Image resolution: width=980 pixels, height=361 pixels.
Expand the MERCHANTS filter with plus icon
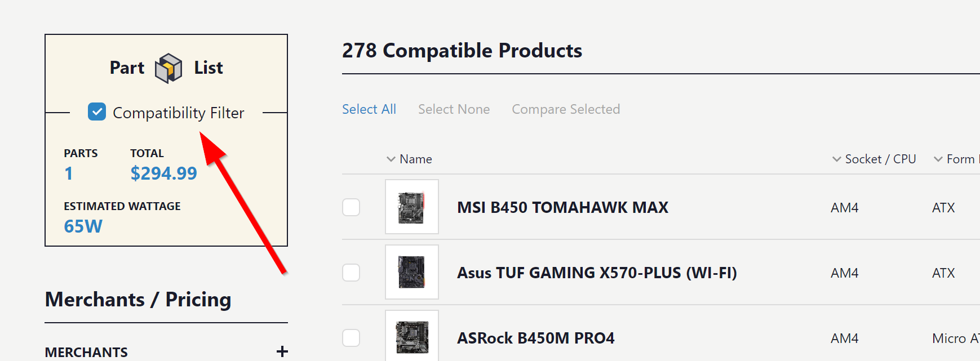coord(282,352)
